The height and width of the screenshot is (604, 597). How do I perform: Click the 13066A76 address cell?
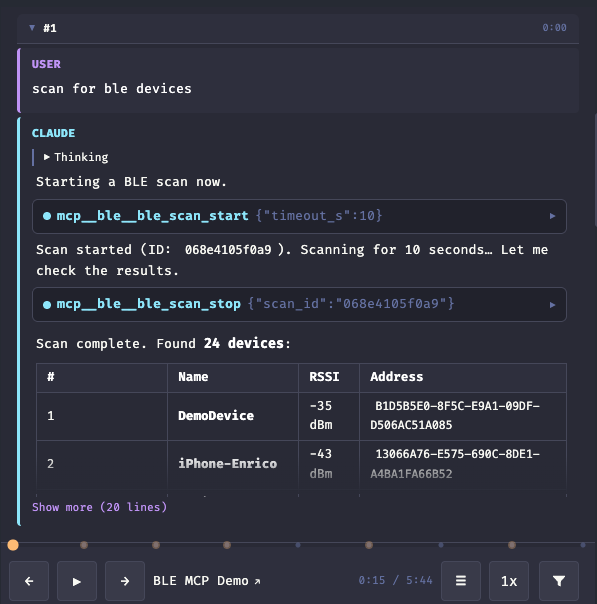click(x=463, y=464)
